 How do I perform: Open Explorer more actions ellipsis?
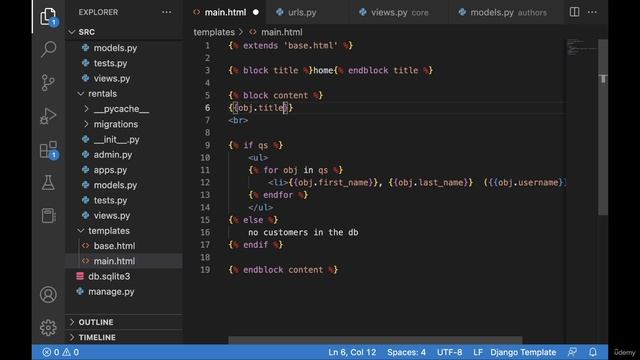[167, 12]
